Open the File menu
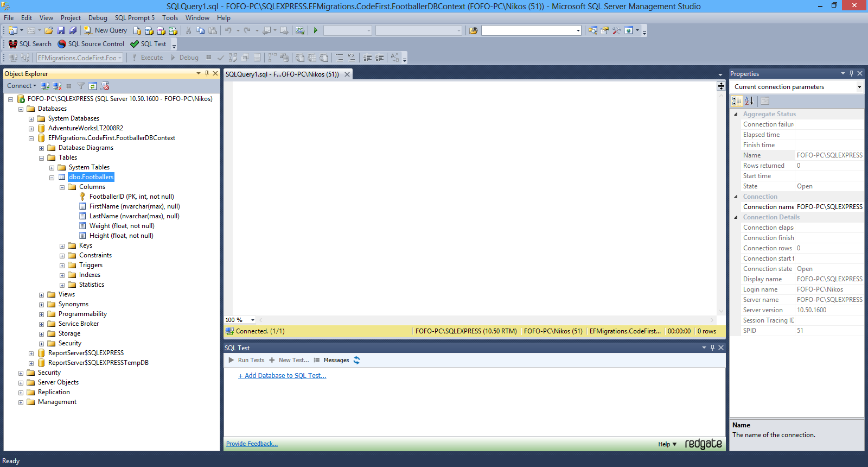Viewport: 868px width, 467px height. click(9, 18)
